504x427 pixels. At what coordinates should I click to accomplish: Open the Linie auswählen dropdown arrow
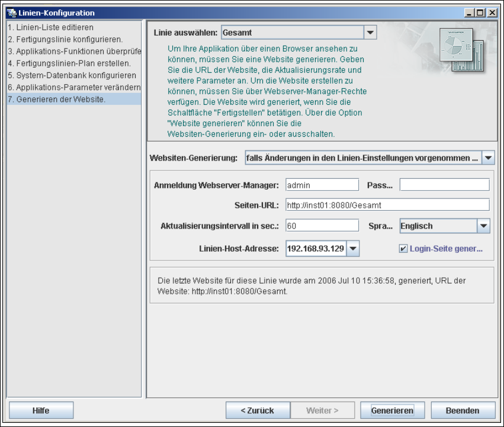370,33
